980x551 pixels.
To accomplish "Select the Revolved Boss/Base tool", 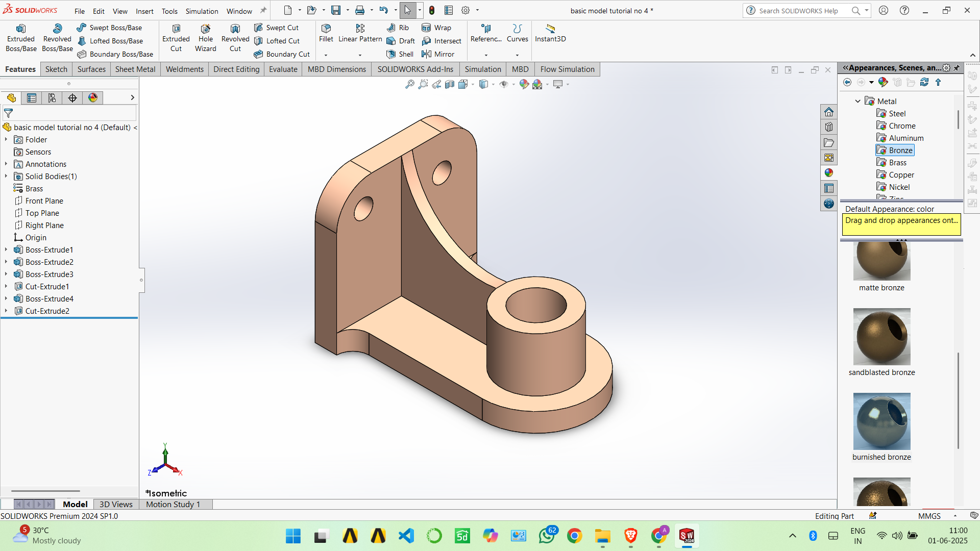I will 57,38.
